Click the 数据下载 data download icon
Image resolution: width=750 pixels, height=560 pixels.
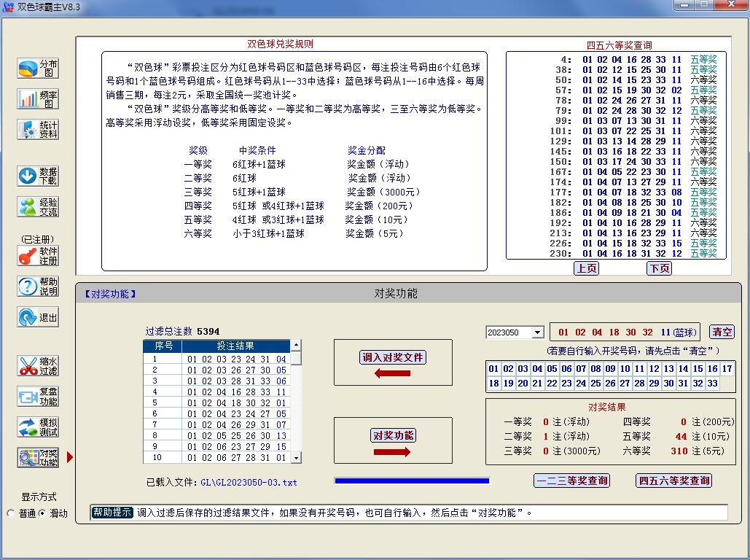click(38, 176)
